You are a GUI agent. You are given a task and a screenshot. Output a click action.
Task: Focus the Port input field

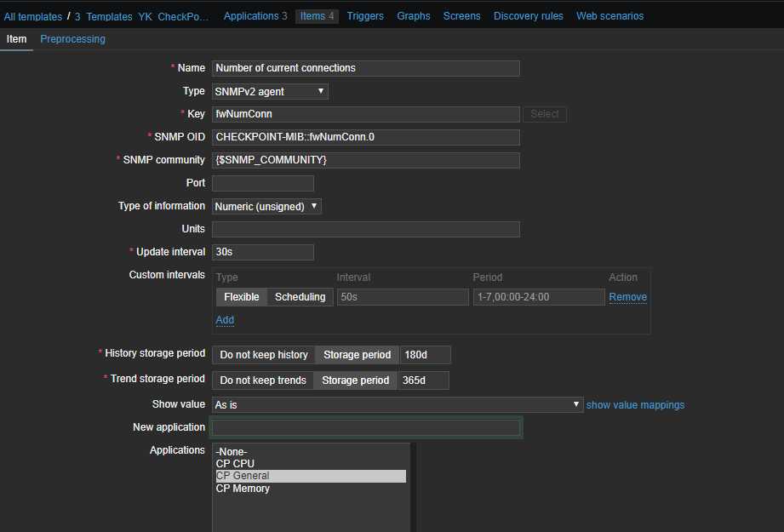[x=262, y=183]
